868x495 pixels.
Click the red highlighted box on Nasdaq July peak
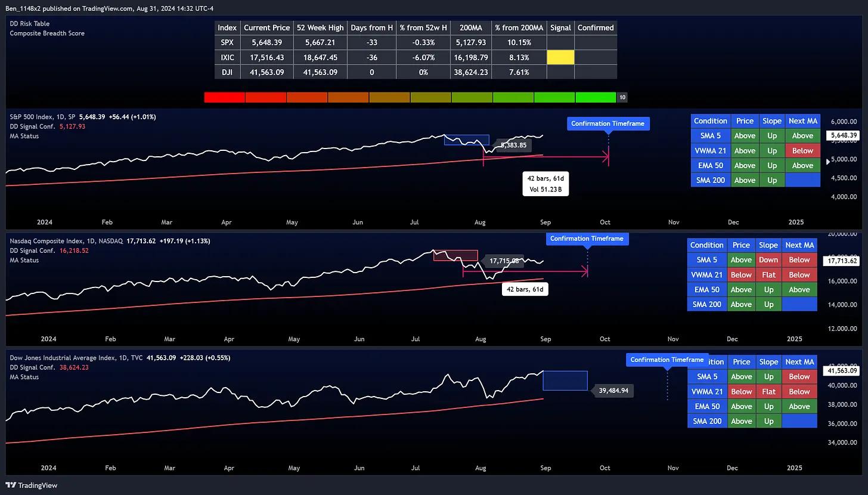455,255
